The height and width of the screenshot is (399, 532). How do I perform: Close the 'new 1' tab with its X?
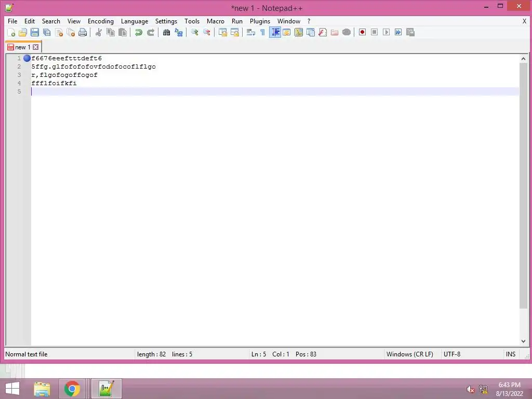click(x=36, y=47)
